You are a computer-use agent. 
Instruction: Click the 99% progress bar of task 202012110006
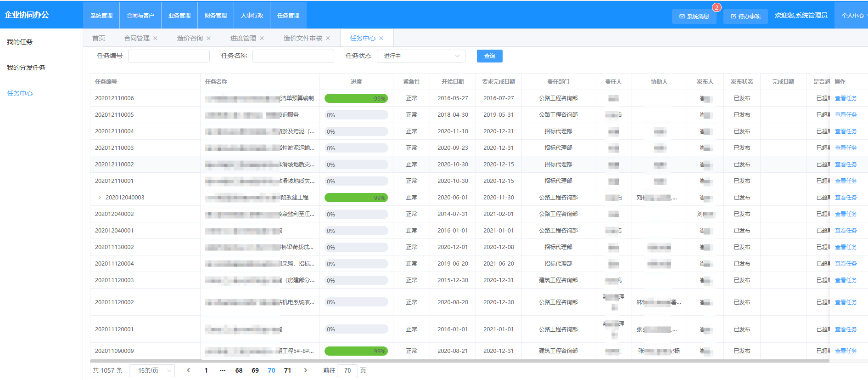click(x=356, y=98)
